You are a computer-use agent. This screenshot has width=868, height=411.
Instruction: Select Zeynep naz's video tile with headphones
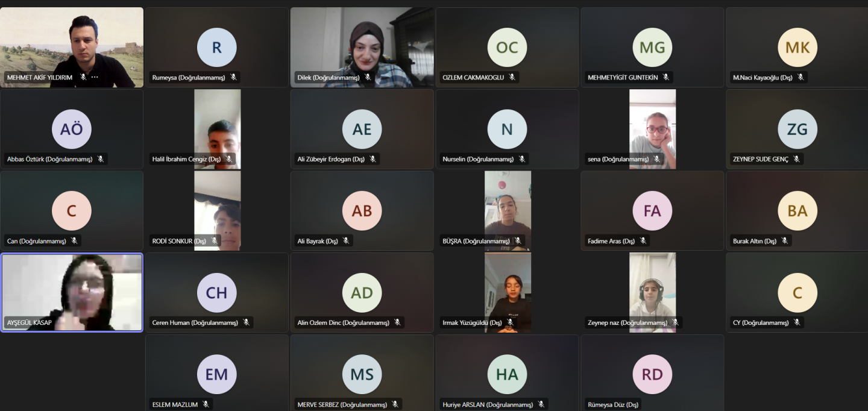[x=653, y=292]
